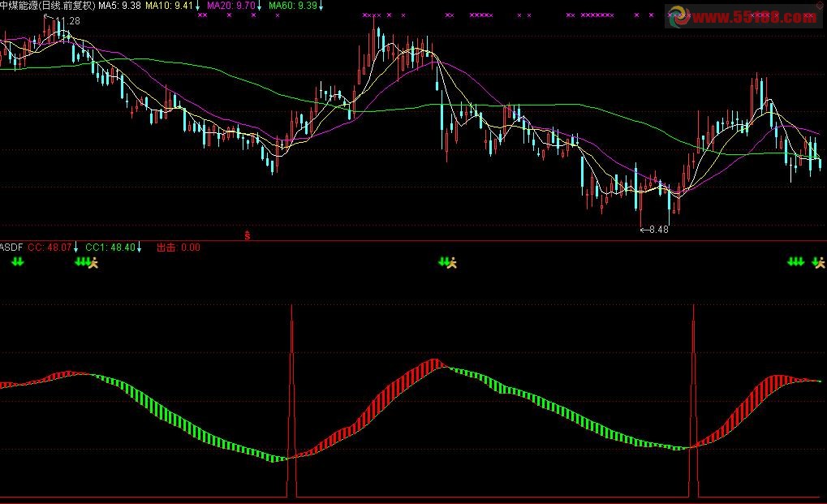The width and height of the screenshot is (827, 504).
Task: Click the double green down-arrow signal below CC label
Action: (18, 261)
